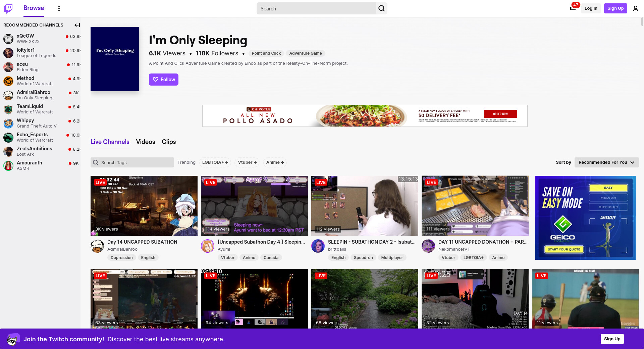Click the Join Twitch community banner mascot icon
This screenshot has height=349, width=644.
(x=13, y=339)
